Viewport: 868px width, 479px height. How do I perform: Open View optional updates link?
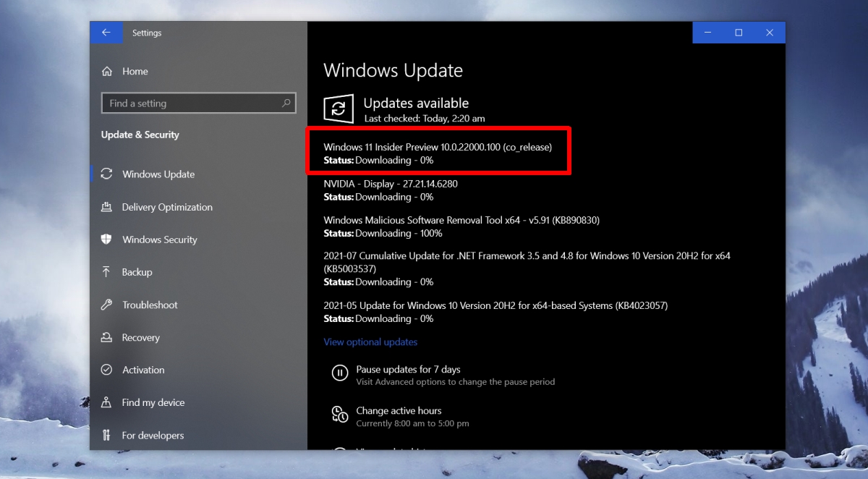[x=370, y=342]
